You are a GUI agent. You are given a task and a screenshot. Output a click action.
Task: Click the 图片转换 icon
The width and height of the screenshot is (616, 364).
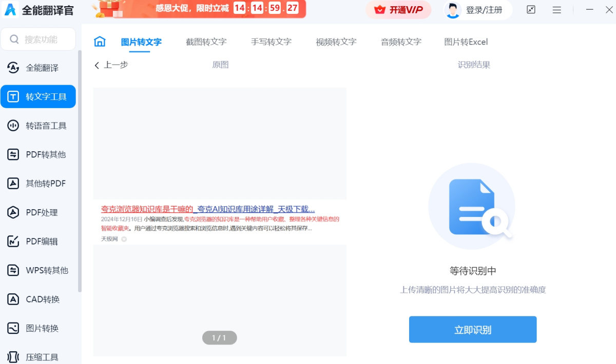tap(13, 328)
